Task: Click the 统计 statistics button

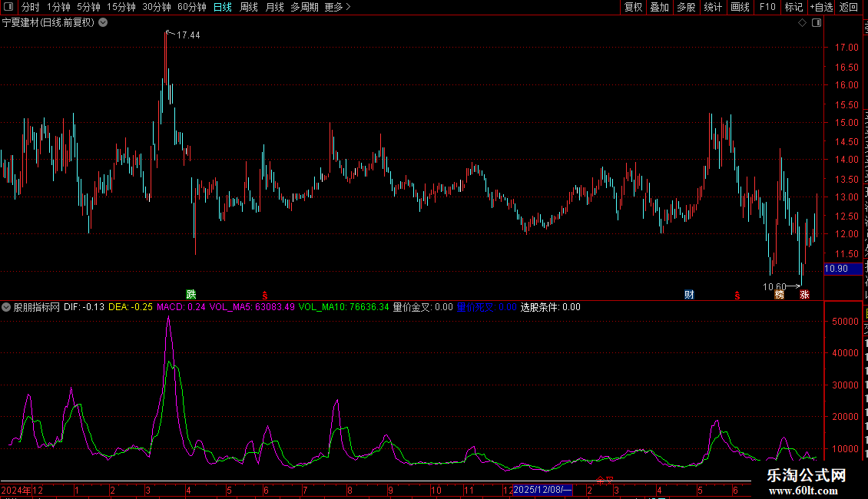Action: click(712, 7)
